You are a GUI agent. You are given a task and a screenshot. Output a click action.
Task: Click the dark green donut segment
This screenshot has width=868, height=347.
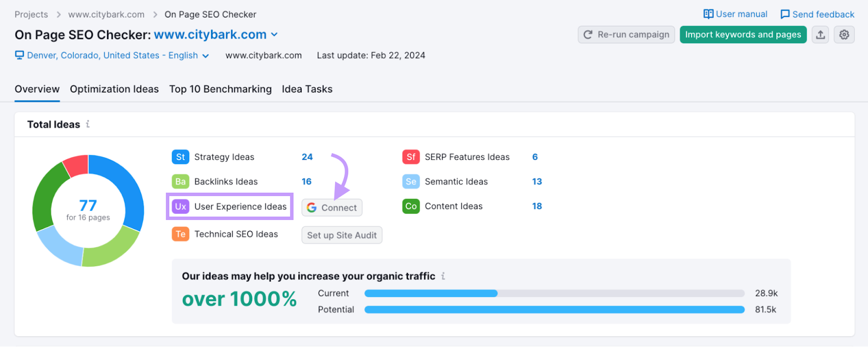(47, 197)
